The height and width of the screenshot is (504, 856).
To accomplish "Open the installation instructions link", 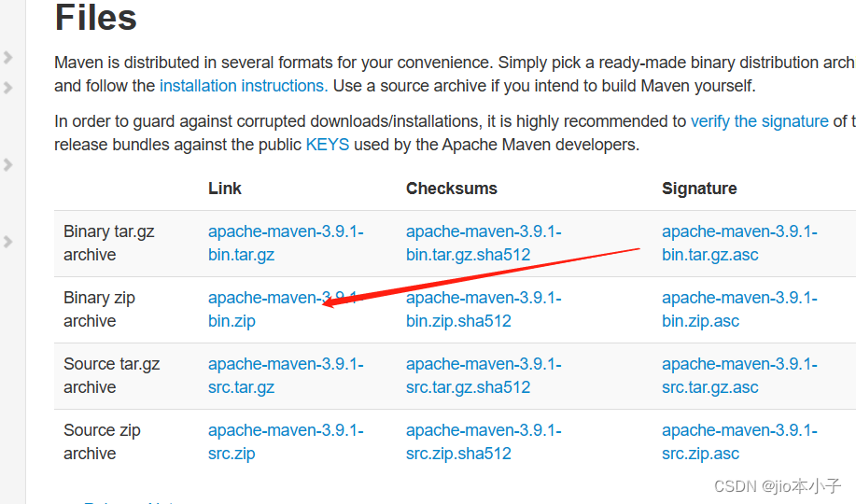I will [244, 86].
